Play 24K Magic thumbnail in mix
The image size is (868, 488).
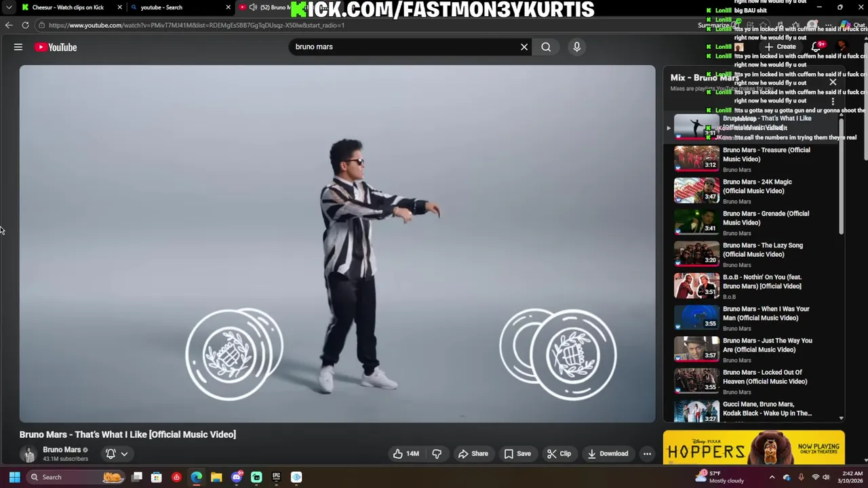(x=696, y=190)
